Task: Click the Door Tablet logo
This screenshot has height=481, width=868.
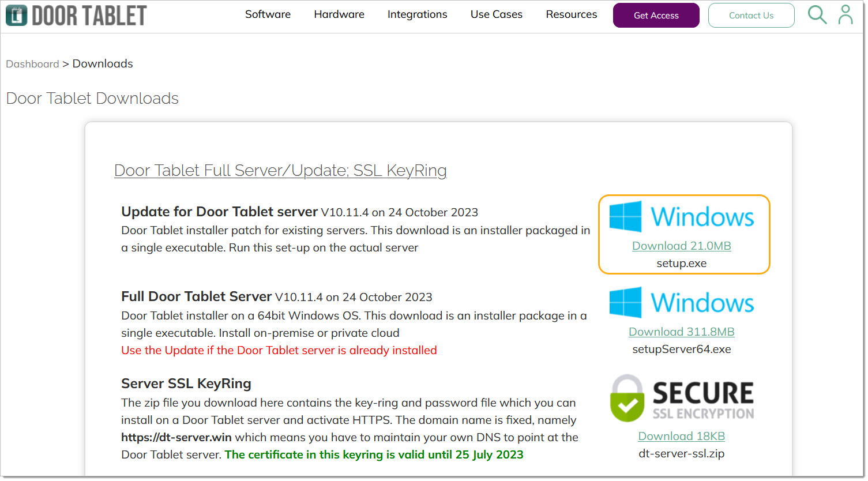Action: point(76,16)
